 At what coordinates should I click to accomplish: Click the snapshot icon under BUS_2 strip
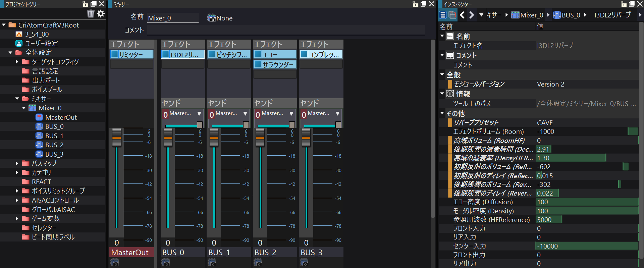[258, 263]
